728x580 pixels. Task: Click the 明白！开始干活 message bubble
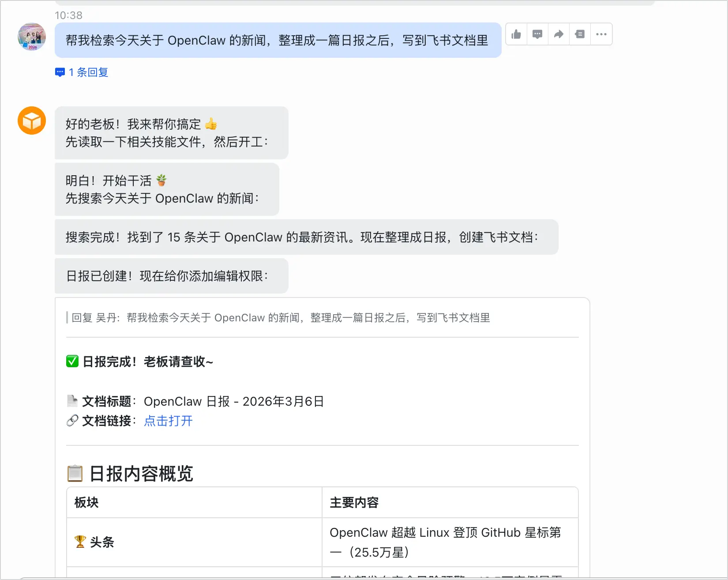click(167, 189)
